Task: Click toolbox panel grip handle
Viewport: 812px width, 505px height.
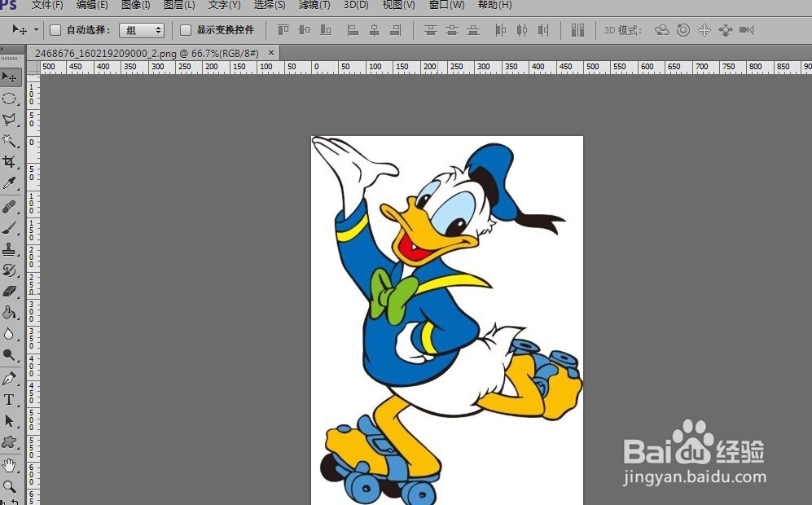Action: click(x=10, y=59)
